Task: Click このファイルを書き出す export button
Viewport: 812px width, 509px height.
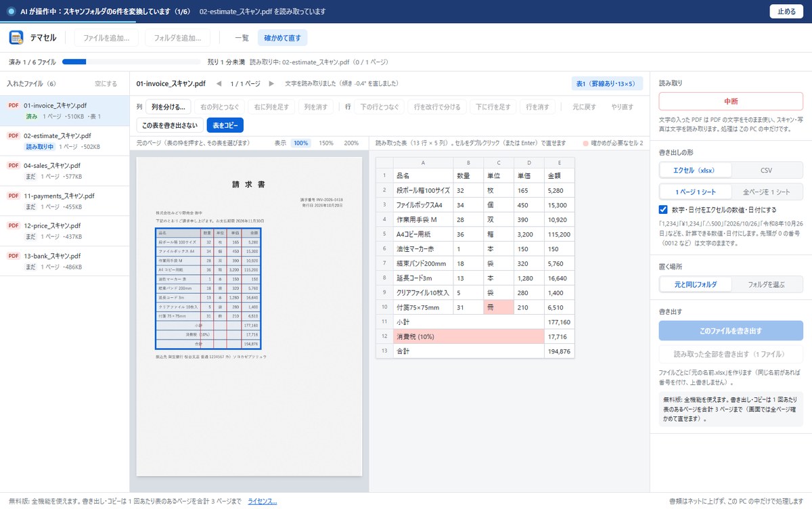Action: click(x=731, y=331)
